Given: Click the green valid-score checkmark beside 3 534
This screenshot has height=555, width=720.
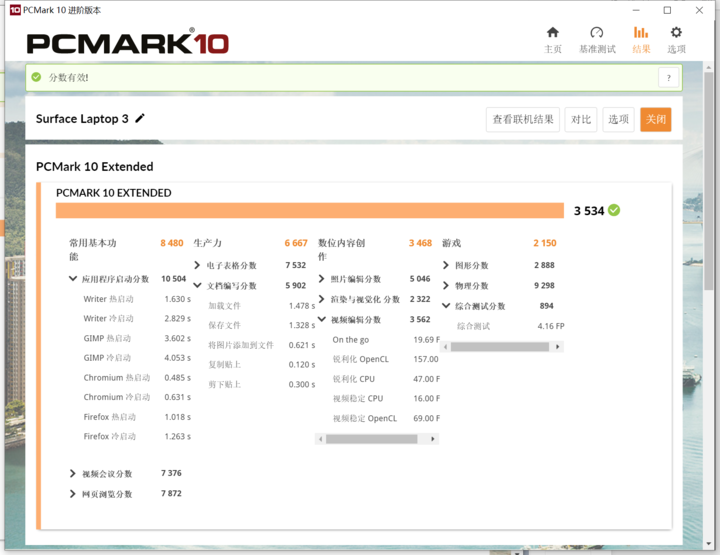Looking at the screenshot, I should (x=614, y=210).
